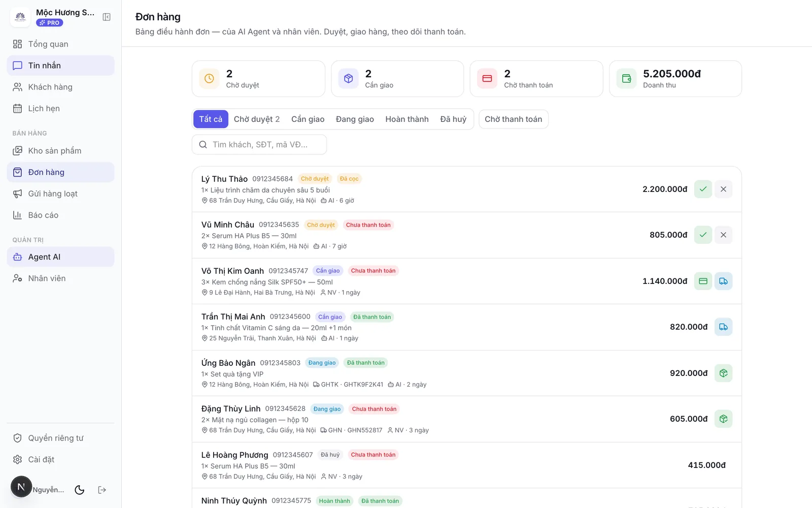The height and width of the screenshot is (508, 812).
Task: Switch to Chờ duyệt tab
Action: [x=257, y=119]
